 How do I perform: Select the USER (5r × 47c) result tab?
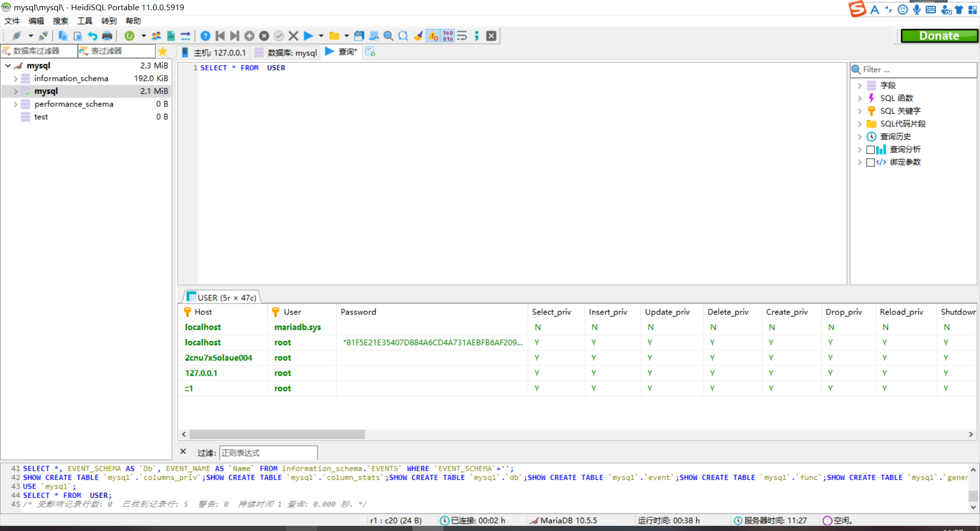222,297
